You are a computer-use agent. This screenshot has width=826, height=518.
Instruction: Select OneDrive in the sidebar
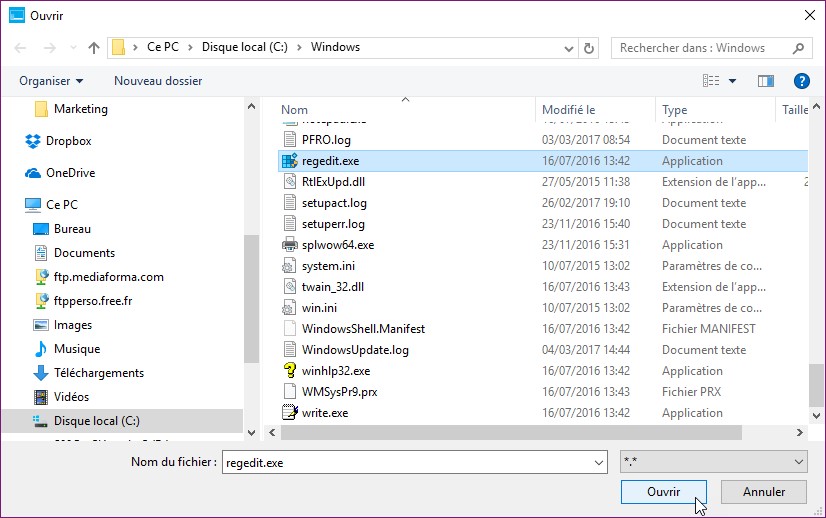(x=70, y=173)
